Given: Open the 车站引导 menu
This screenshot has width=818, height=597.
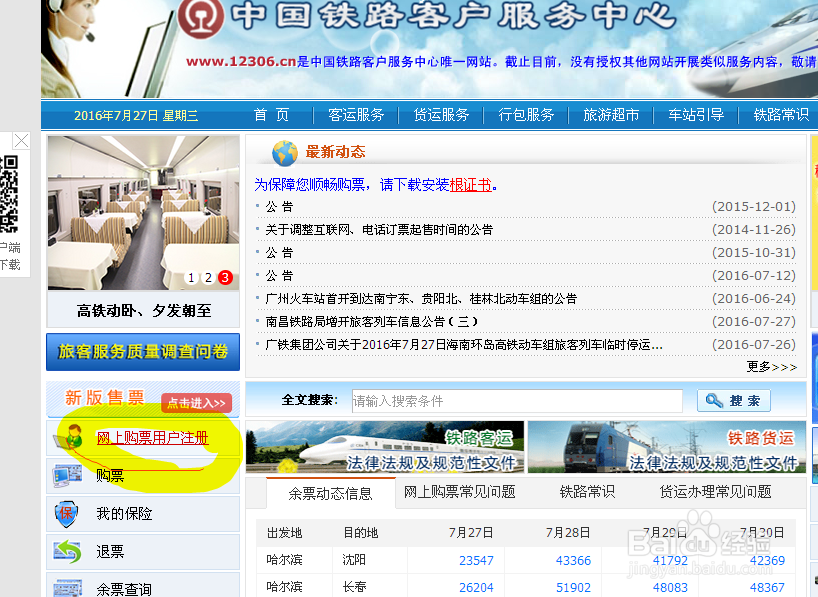Looking at the screenshot, I should pyautogui.click(x=696, y=115).
